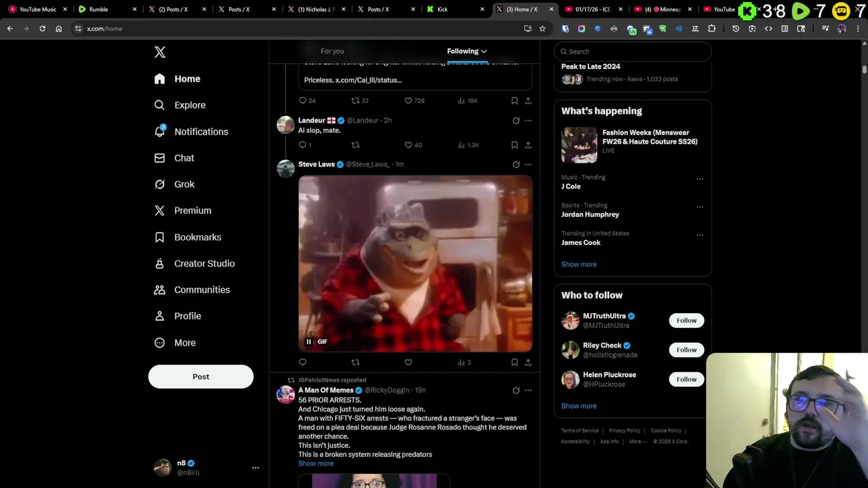Share the Steve Laws GIF post
868x488 pixels.
(x=528, y=363)
